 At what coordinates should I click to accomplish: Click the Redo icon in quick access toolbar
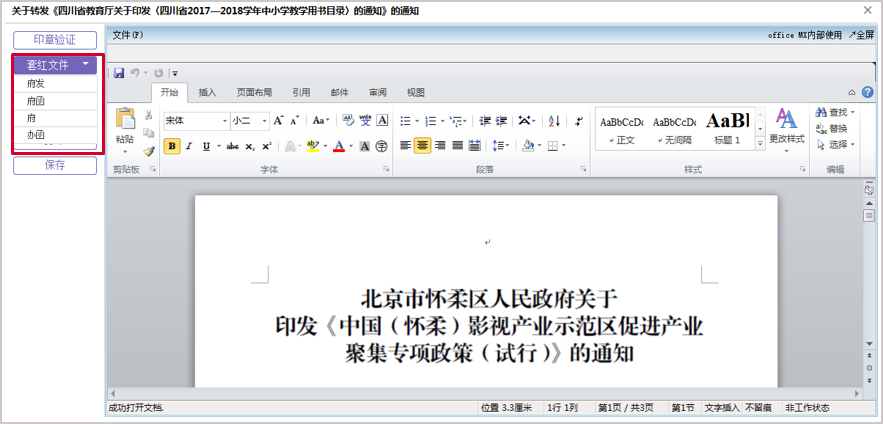pos(159,73)
